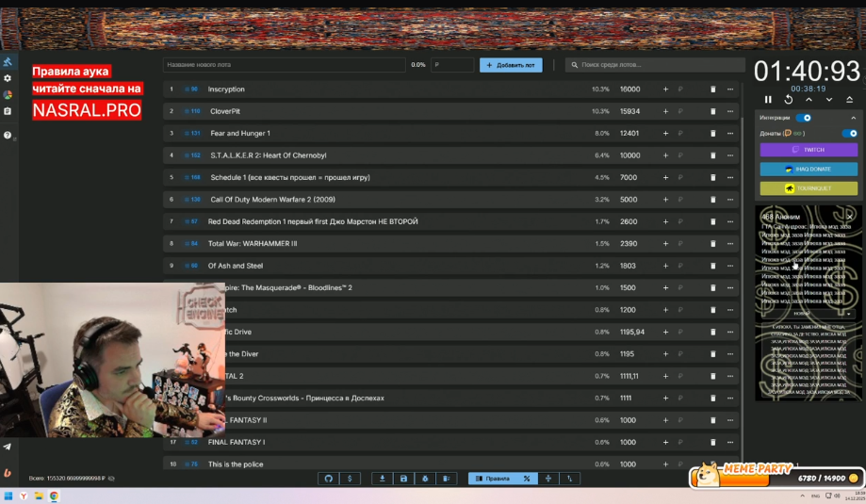Open the three-dot menu for Red Dead Redemption 1
This screenshot has height=504, width=866.
coord(730,221)
